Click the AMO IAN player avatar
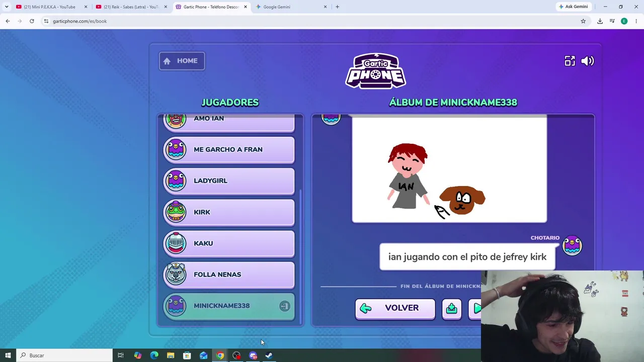 [176, 121]
